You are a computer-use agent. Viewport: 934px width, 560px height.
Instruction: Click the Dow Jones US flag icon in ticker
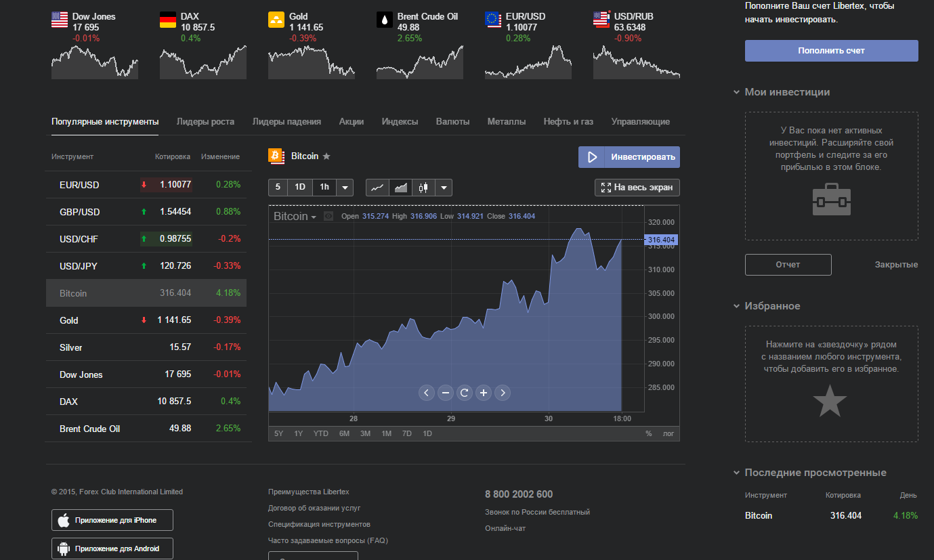pyautogui.click(x=60, y=20)
